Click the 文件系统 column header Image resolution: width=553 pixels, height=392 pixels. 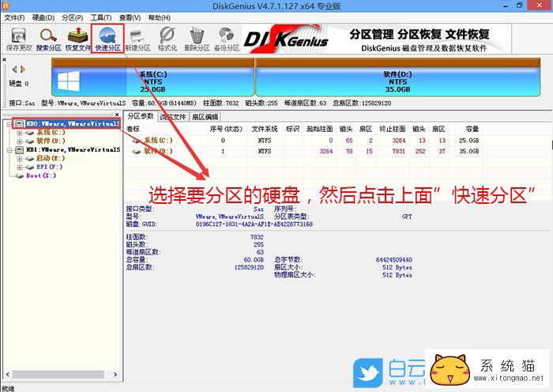click(265, 129)
